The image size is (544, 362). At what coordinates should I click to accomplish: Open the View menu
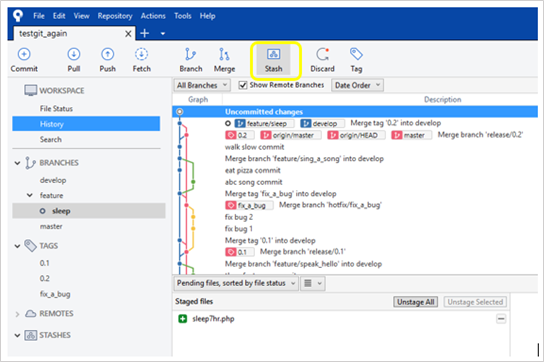[x=82, y=16]
